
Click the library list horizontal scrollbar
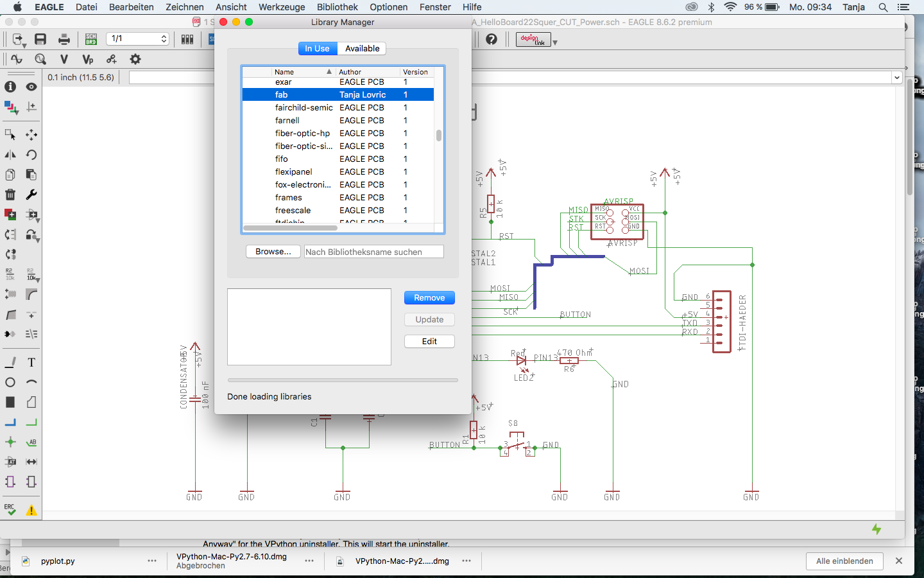[x=290, y=228]
